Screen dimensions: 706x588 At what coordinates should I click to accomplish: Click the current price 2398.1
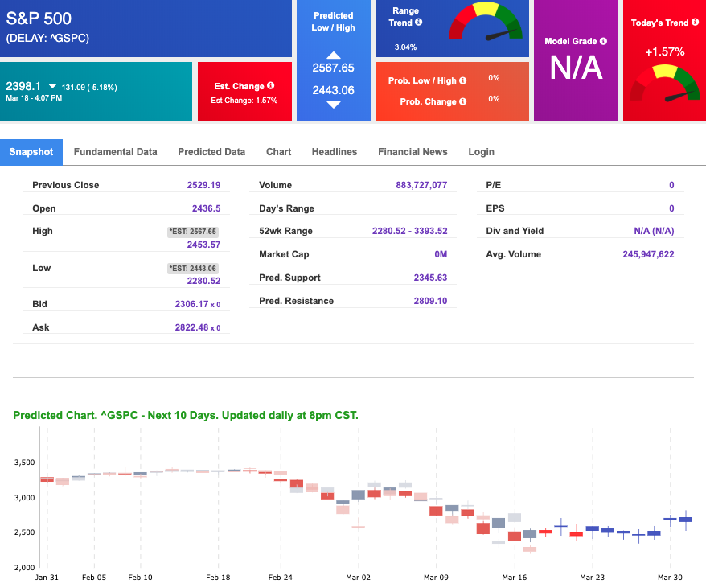[23, 86]
